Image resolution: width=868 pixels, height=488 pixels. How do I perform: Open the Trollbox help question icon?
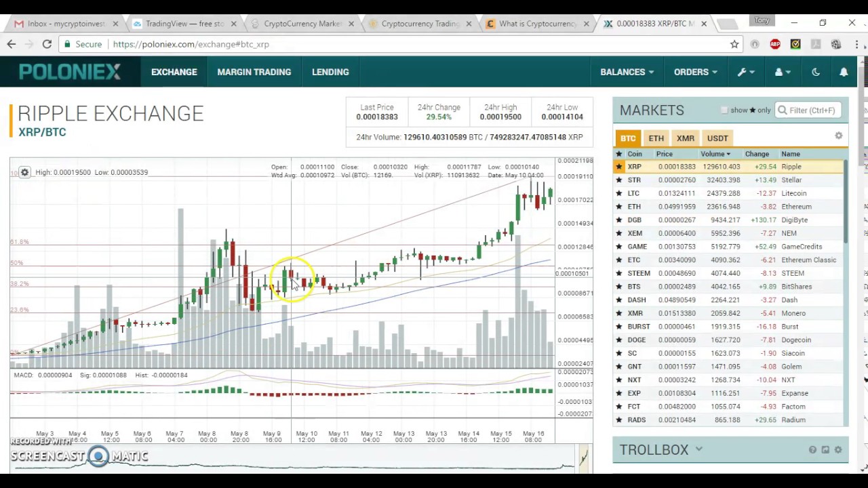coord(812,450)
